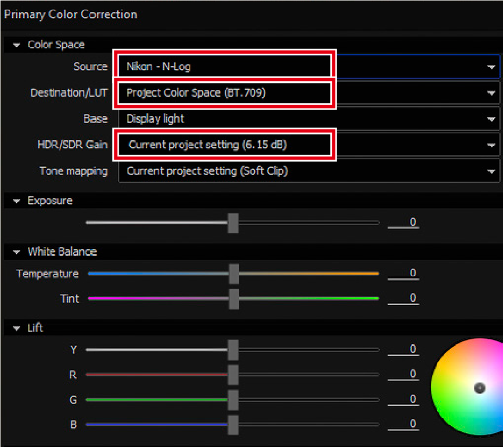Collapse the Lift section

17,328
